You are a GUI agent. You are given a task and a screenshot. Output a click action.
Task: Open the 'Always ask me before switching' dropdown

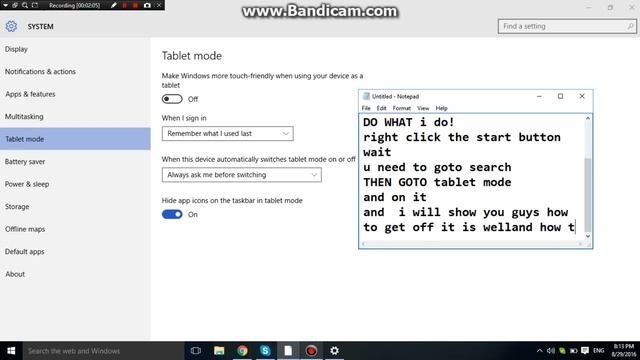click(x=241, y=175)
